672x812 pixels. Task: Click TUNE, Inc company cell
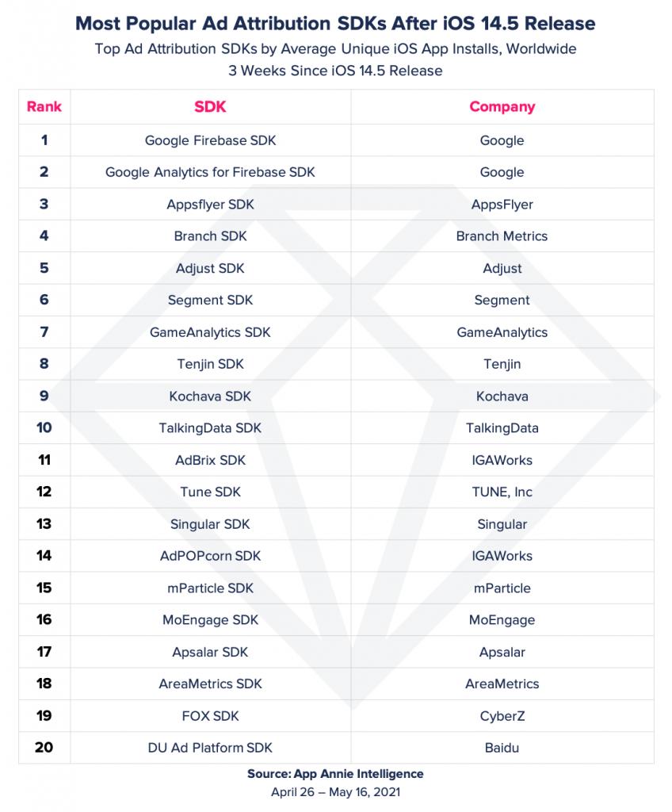click(x=502, y=492)
